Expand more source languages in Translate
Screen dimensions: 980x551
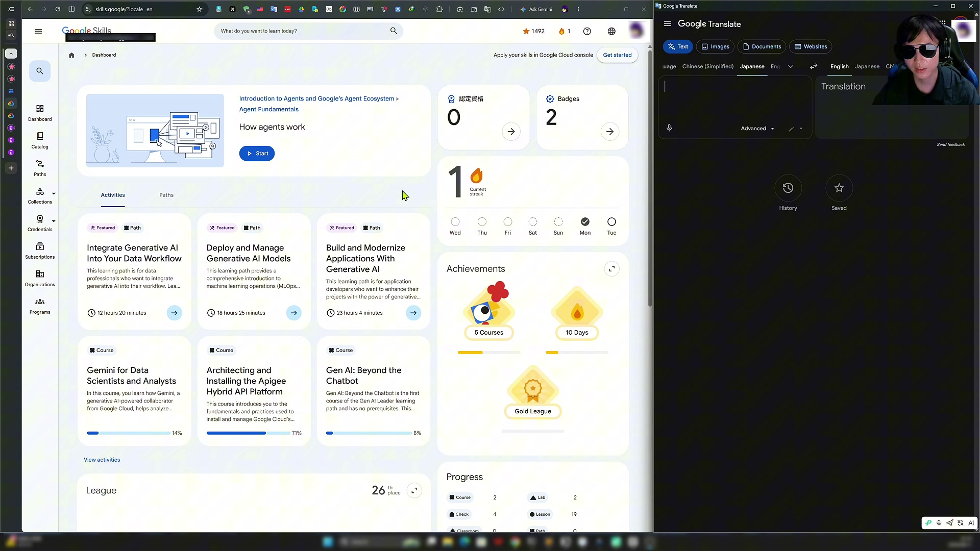pyautogui.click(x=791, y=66)
